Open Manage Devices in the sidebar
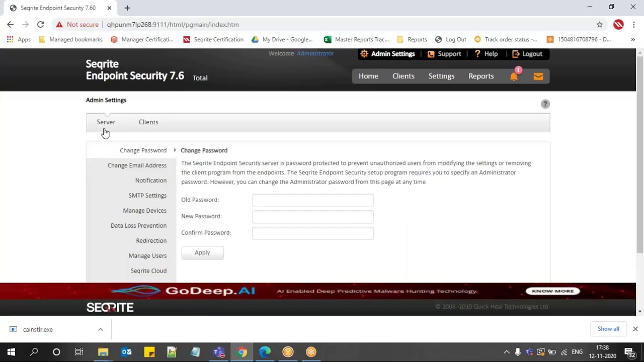 (x=144, y=211)
